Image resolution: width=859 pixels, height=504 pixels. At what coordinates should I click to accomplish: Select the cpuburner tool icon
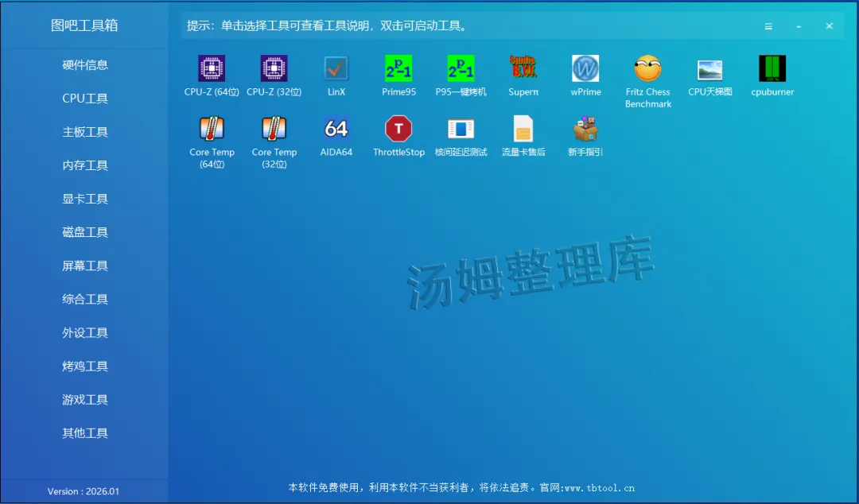pos(772,68)
